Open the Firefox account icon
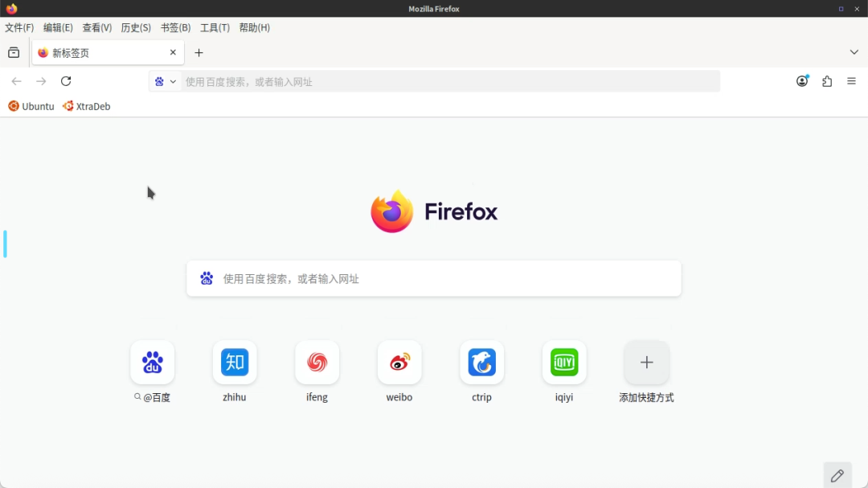 tap(802, 81)
